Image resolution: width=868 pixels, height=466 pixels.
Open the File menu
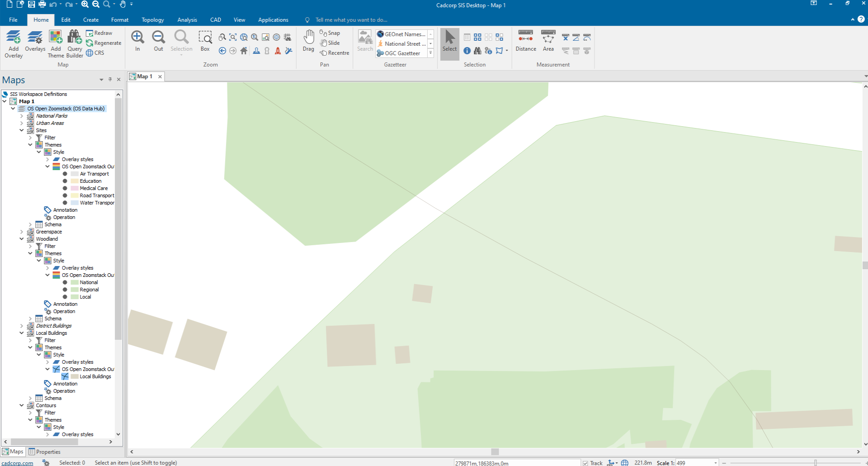point(14,19)
